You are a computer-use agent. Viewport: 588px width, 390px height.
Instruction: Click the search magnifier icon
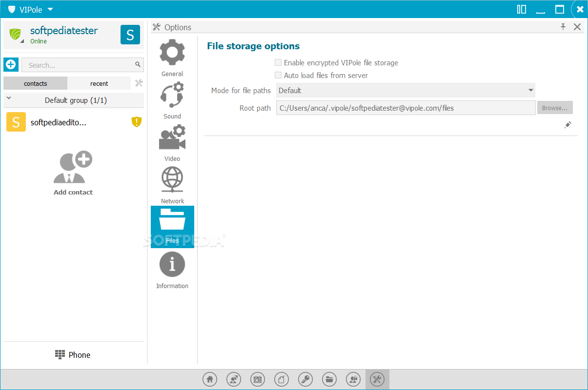pos(138,64)
